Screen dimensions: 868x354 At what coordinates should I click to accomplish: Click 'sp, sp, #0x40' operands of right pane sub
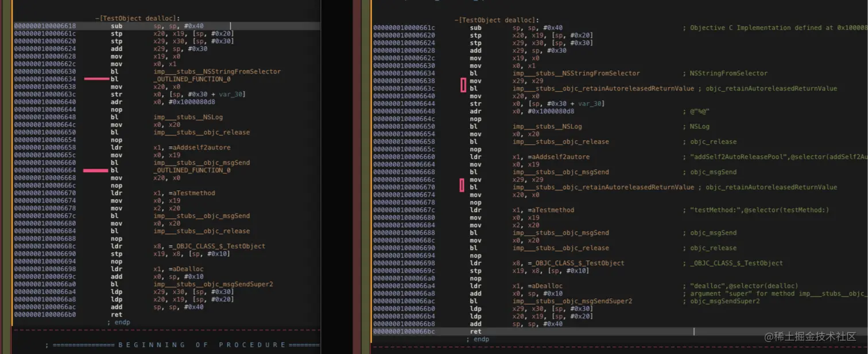point(538,28)
